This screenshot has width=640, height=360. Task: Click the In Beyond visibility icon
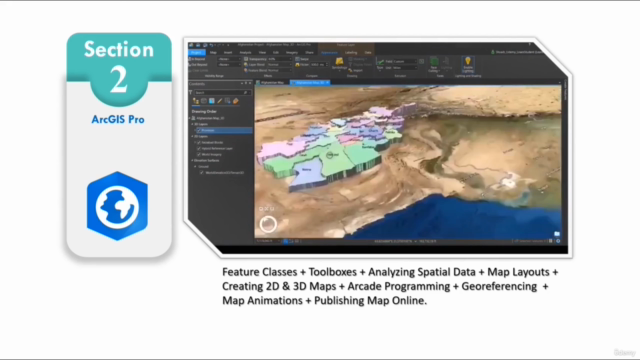click(190, 59)
